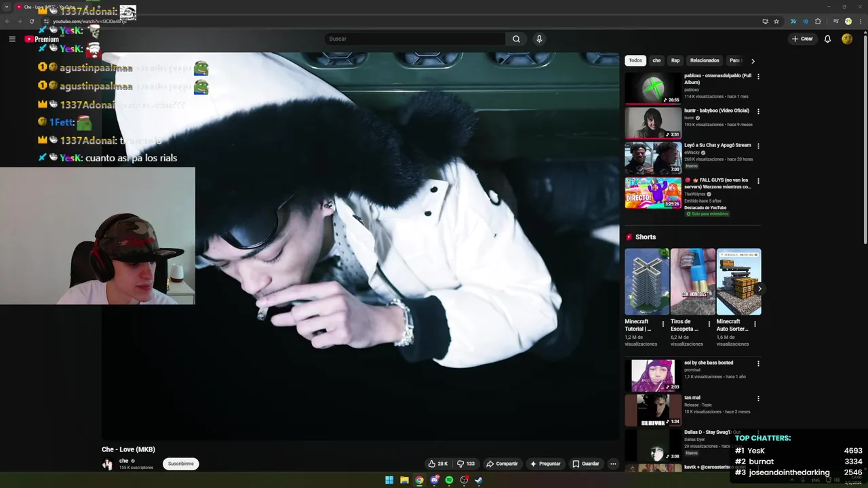The image size is (868, 488).
Task: Open more options for Wacky's stream video
Action: [x=758, y=146]
